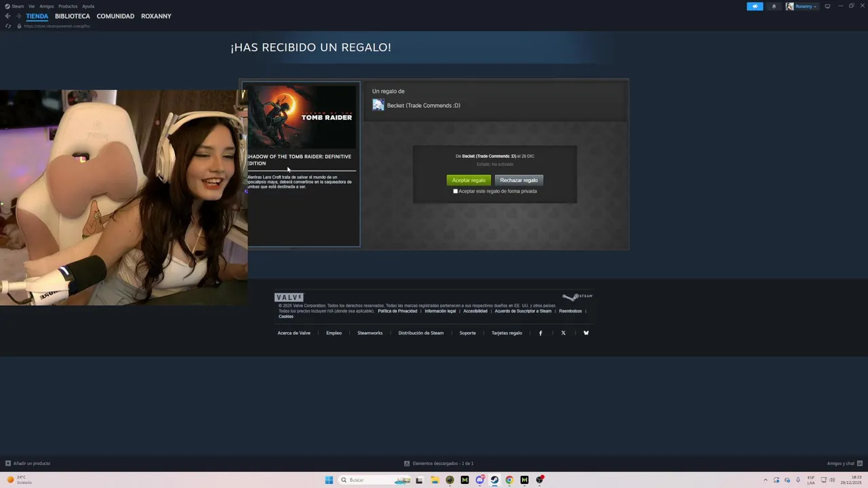Open the Tarjetas regalo link
Image resolution: width=868 pixels, height=488 pixels.
tap(507, 333)
